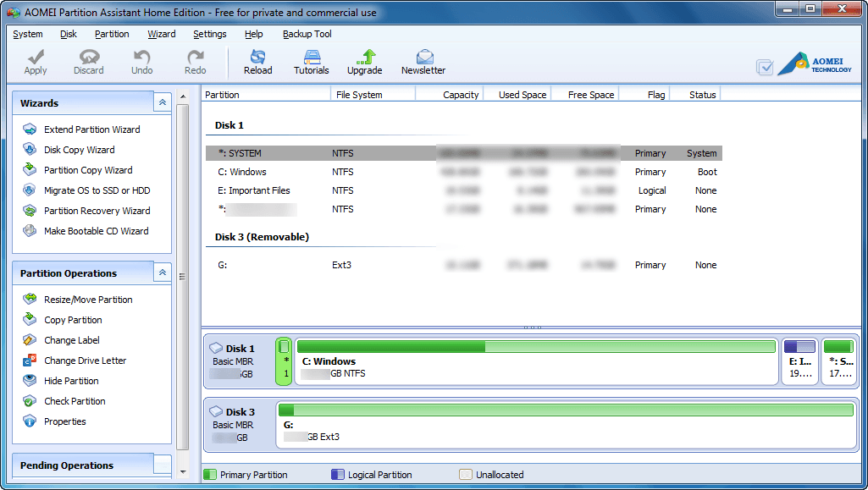Choose the Hide Partition eye icon

(x=30, y=381)
